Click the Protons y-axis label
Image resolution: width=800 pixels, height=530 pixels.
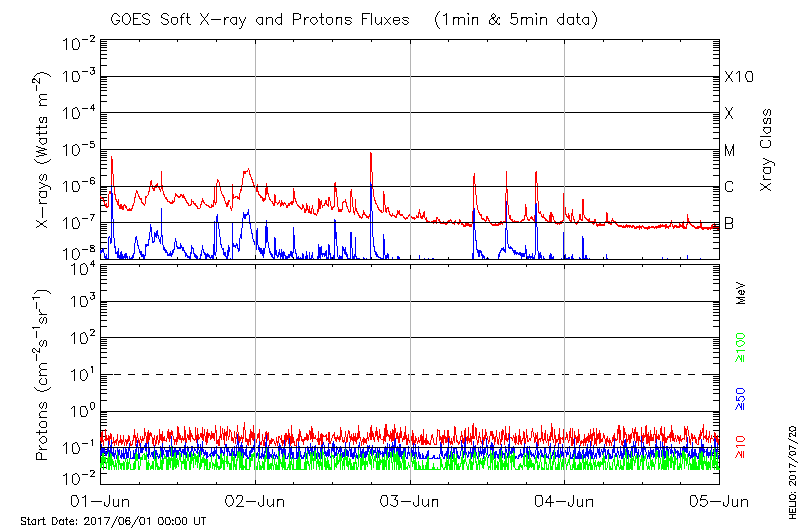[x=43, y=376]
